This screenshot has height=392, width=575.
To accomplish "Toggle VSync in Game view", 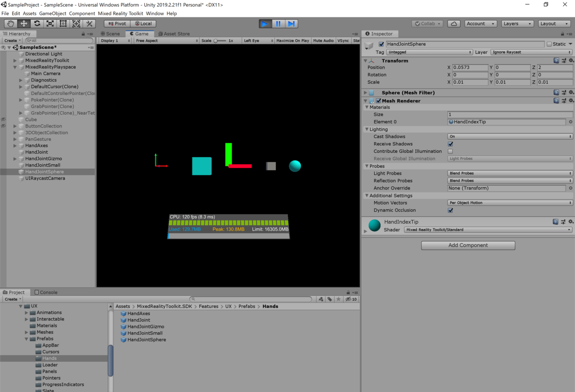I will point(343,41).
